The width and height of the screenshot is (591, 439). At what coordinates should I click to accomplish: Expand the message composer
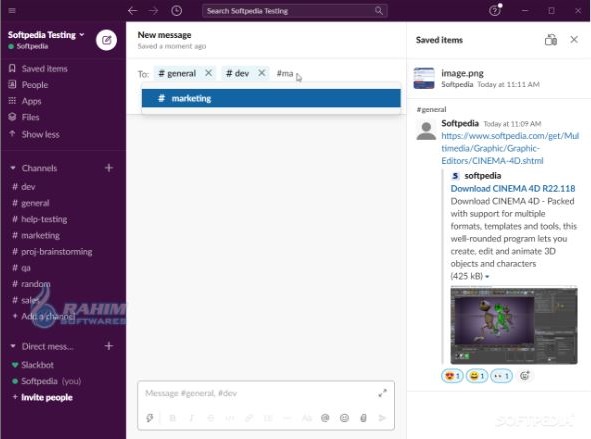[x=382, y=393]
